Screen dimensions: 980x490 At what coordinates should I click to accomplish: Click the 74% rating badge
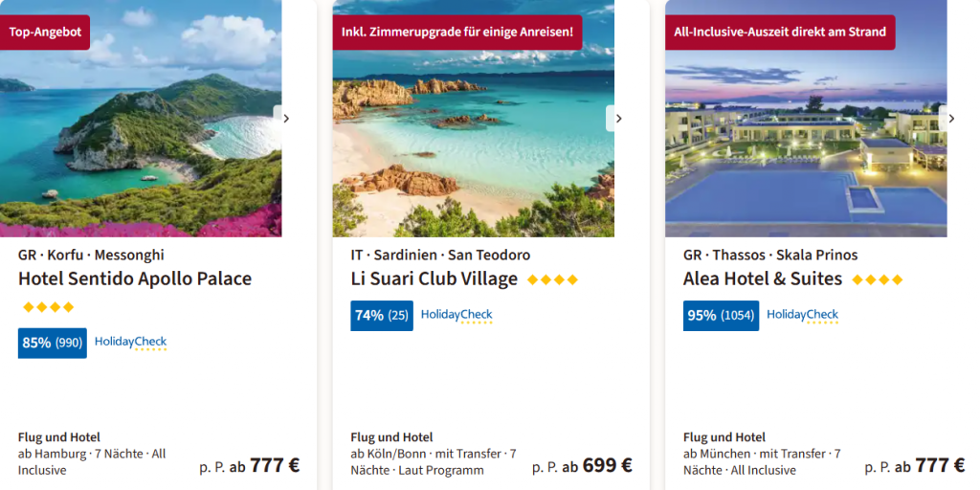point(382,316)
